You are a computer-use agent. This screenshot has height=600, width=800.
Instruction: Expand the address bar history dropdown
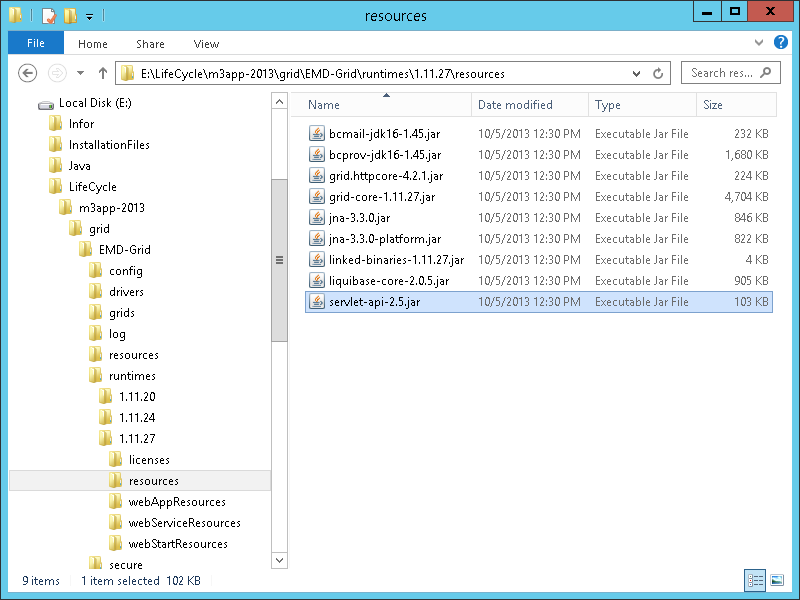637,73
